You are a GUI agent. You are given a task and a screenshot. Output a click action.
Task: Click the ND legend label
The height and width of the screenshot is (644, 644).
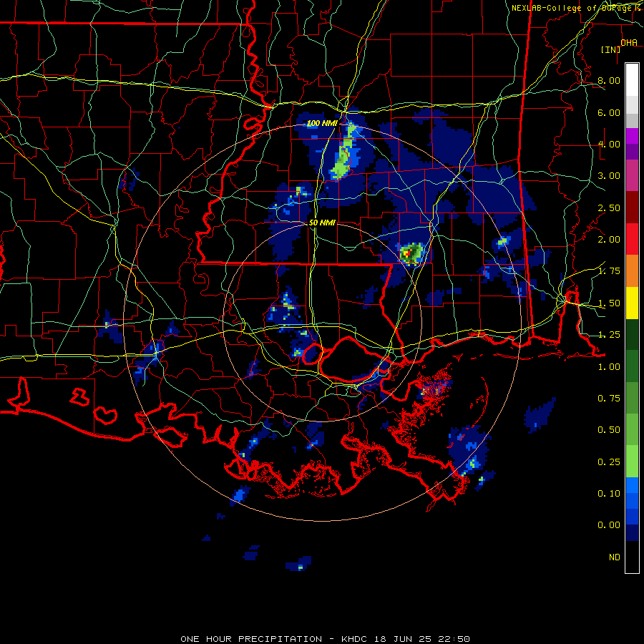pos(615,557)
